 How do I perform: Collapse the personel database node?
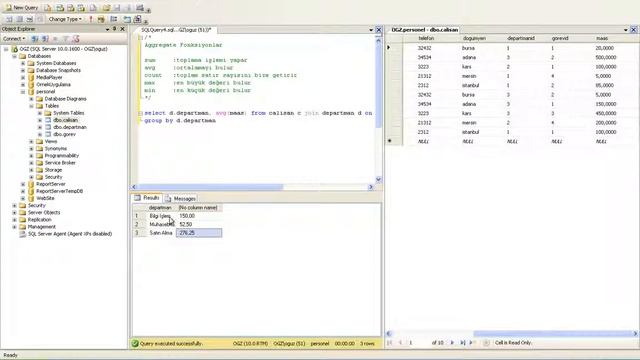(23, 92)
